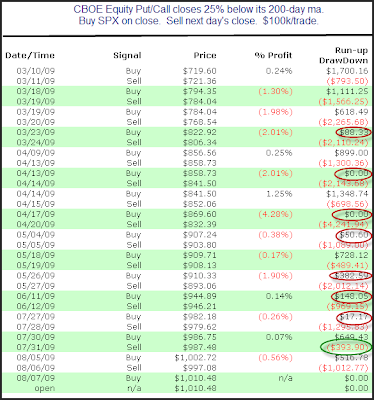Viewport: 374px width, 400px height.
Task: Click the price $982.18
Action: [200, 317]
